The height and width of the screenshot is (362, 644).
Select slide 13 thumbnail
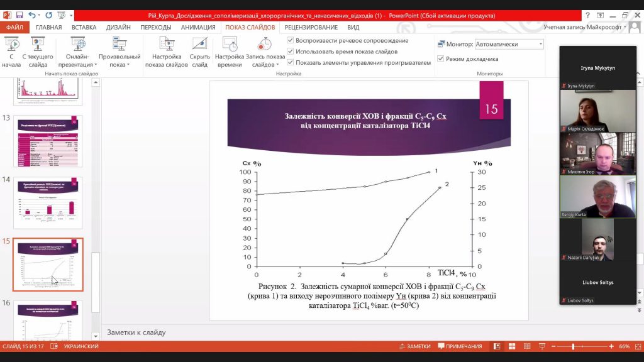[48, 141]
